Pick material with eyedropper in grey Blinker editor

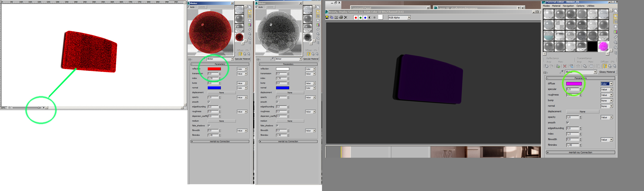click(x=272, y=59)
